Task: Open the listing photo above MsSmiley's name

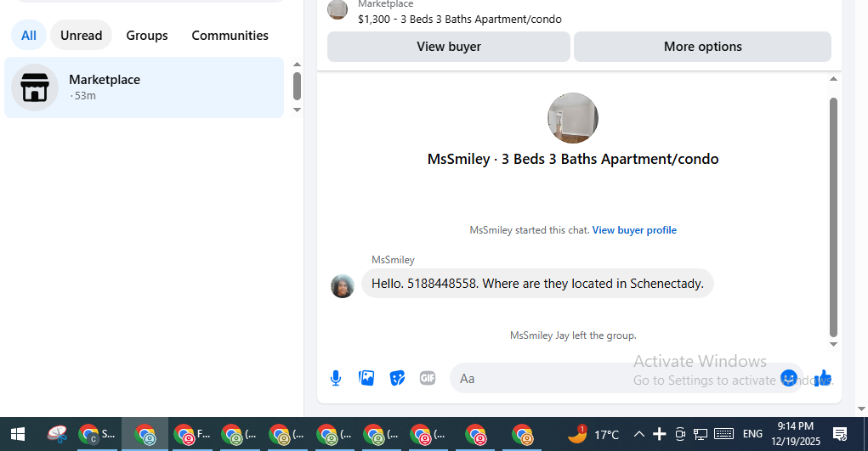Action: click(573, 118)
